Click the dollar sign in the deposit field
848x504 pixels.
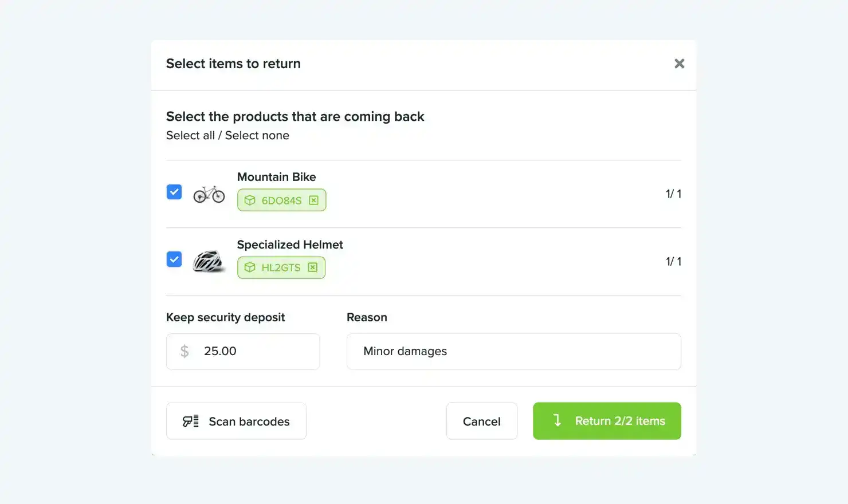pyautogui.click(x=184, y=351)
